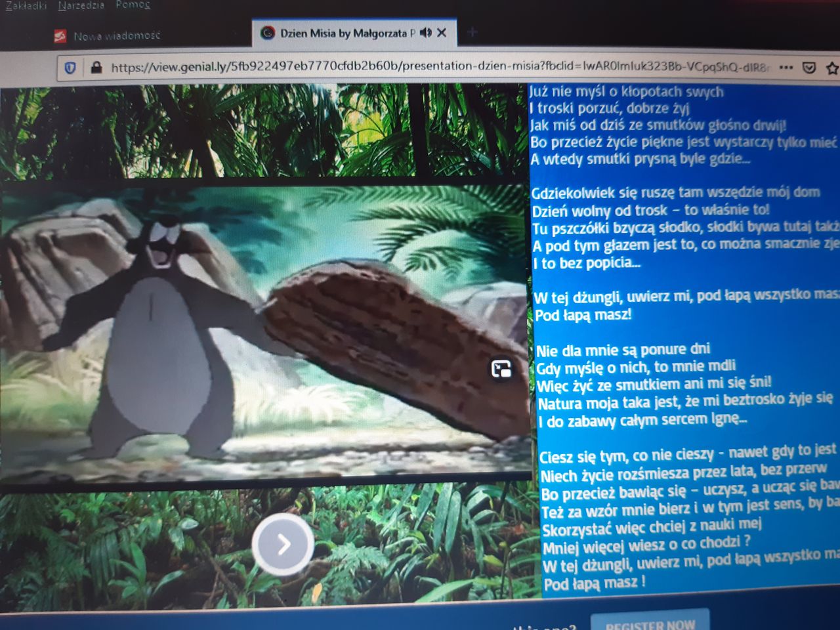Click lyric "Mniej więcej wiesz o co chodzi ?"
This screenshot has width=840, height=630.
pyautogui.click(x=646, y=545)
